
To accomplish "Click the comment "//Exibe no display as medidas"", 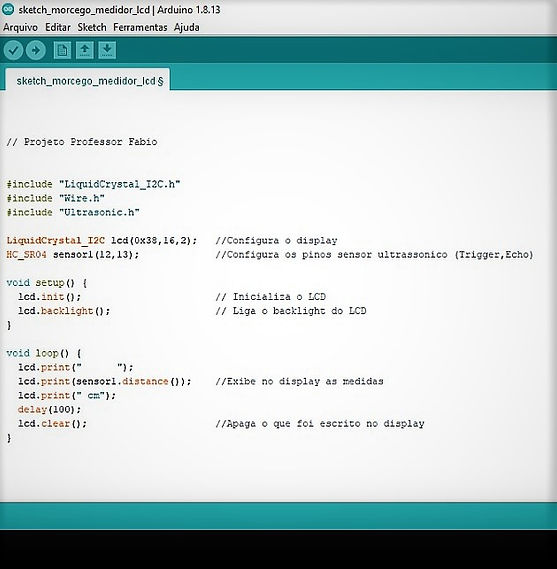I will pyautogui.click(x=300, y=381).
